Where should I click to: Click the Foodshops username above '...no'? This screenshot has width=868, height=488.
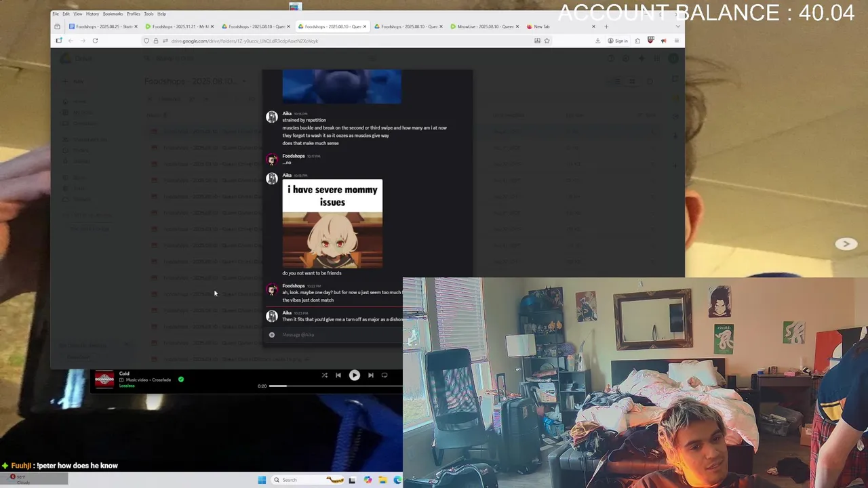point(294,156)
